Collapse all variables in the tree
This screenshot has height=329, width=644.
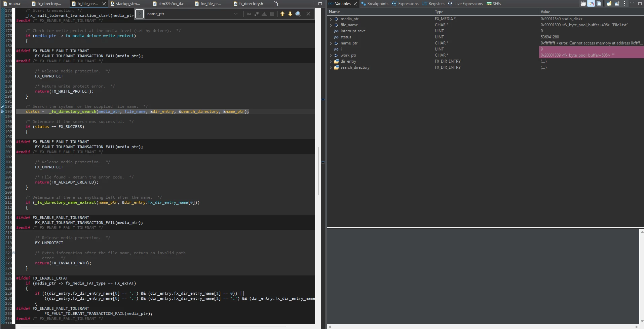point(599,4)
